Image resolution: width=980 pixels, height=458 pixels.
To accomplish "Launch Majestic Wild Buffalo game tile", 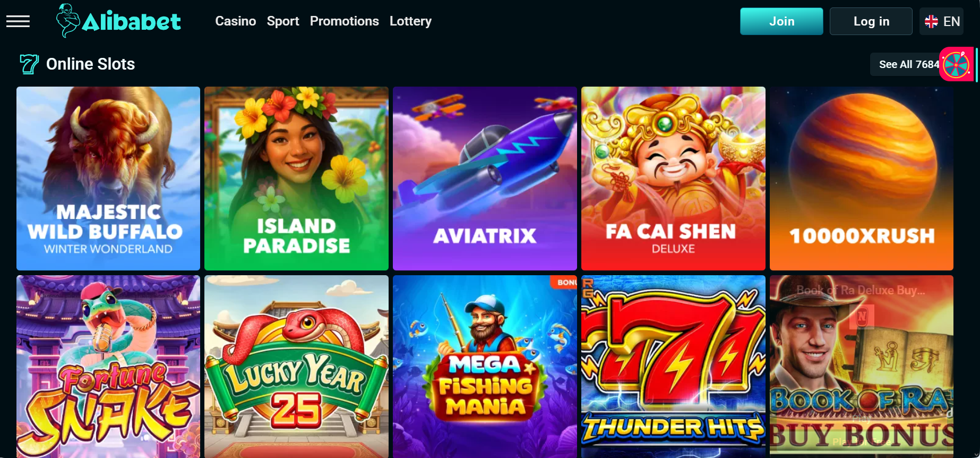I will 108,179.
